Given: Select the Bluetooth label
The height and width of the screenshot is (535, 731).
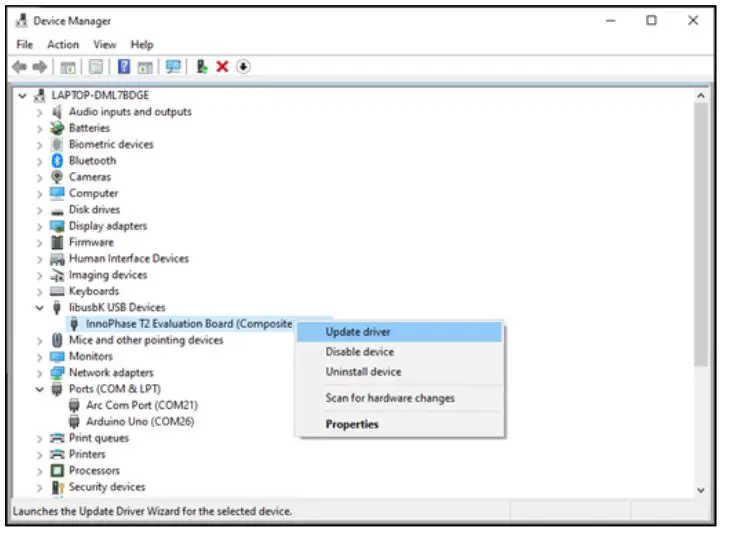Looking at the screenshot, I should pyautogui.click(x=92, y=161).
